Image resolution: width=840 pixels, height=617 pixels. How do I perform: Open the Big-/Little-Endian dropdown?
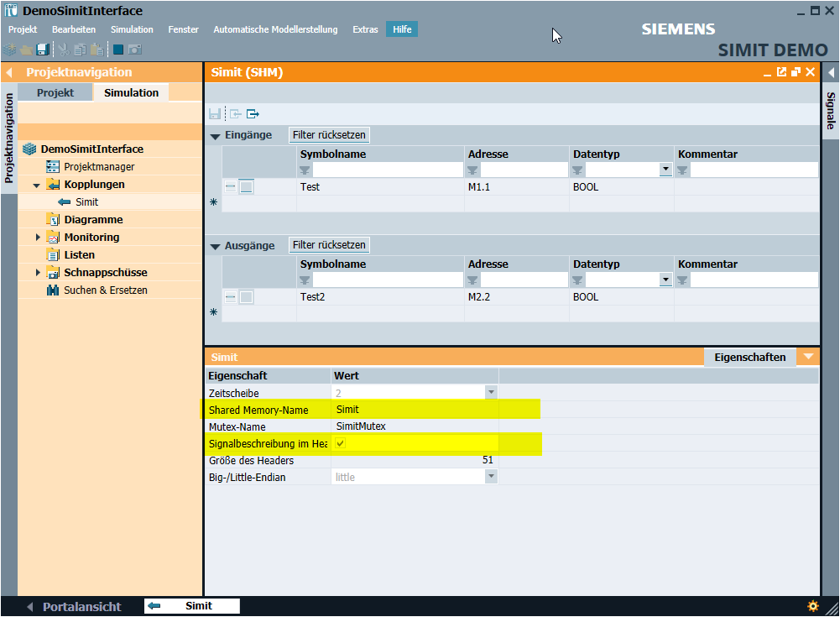coord(491,477)
